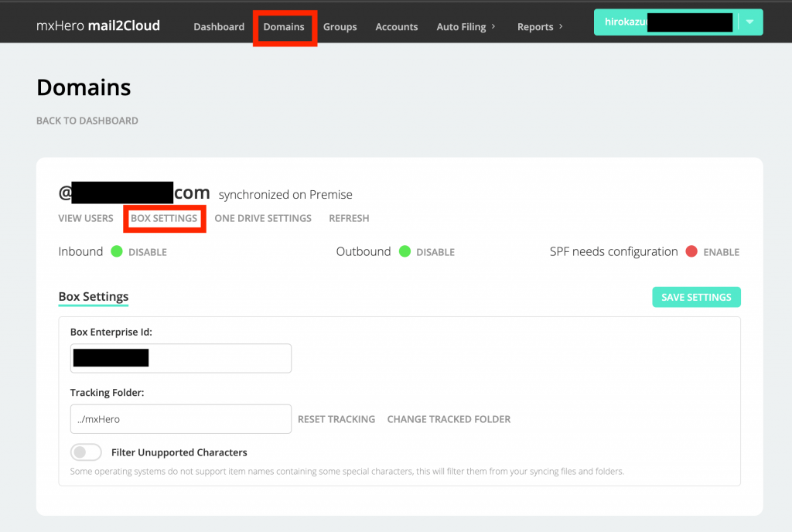Disable Inbound mail flow
The height and width of the screenshot is (532, 792).
(x=148, y=252)
